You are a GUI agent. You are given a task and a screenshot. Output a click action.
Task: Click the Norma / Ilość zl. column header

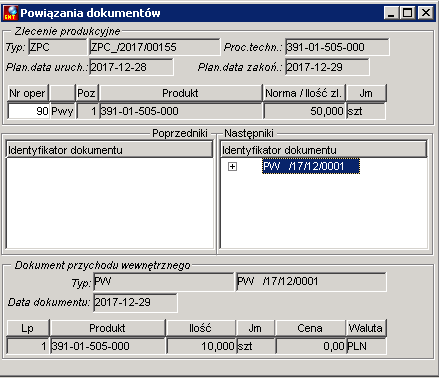(x=304, y=93)
